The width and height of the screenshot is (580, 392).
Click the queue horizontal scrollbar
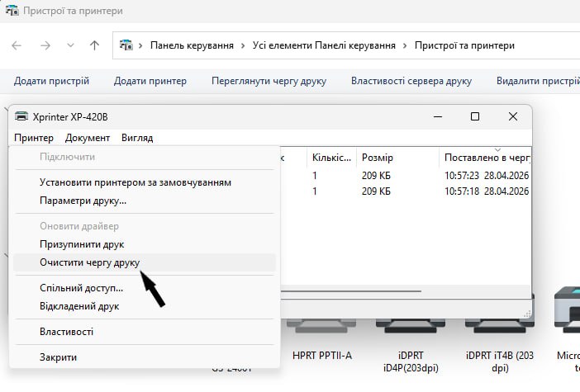[350, 291]
